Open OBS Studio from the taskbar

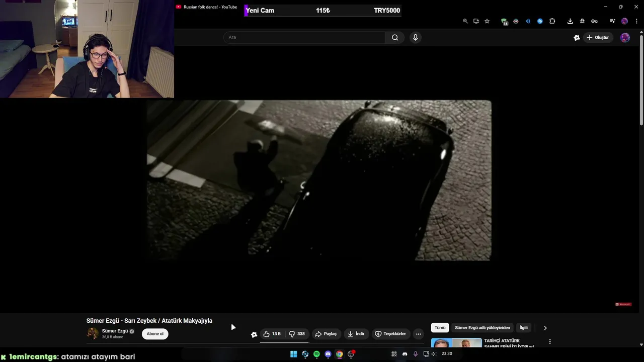point(351,354)
